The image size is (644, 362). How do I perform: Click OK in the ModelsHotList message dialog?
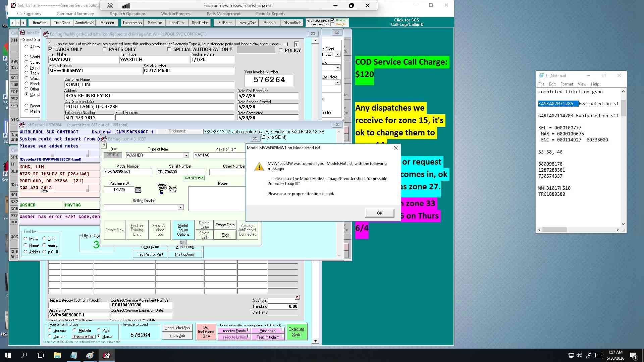tap(379, 213)
